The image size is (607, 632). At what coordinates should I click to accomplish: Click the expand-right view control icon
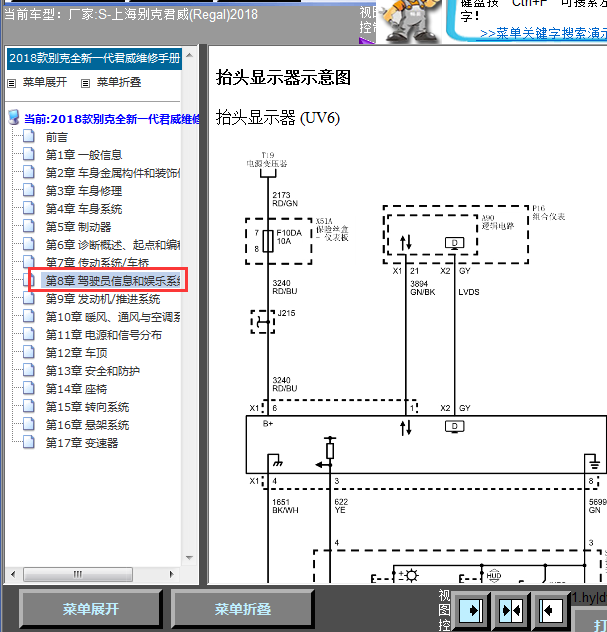coord(470,611)
